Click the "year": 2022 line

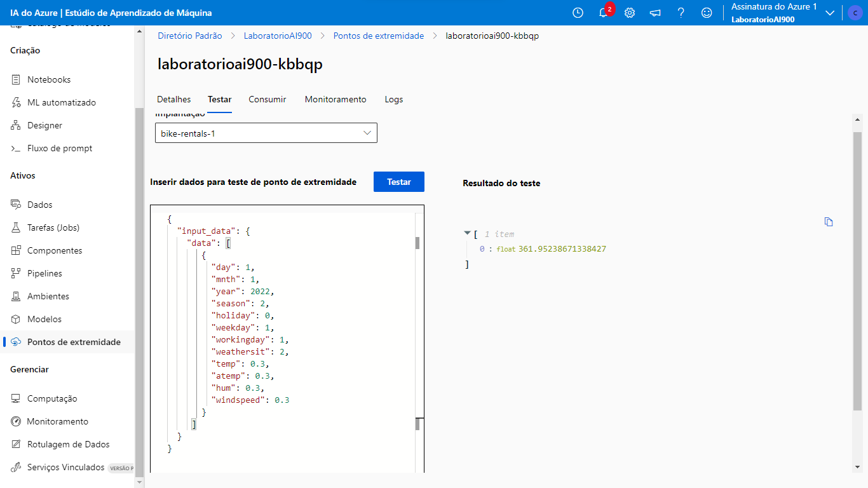coord(243,291)
